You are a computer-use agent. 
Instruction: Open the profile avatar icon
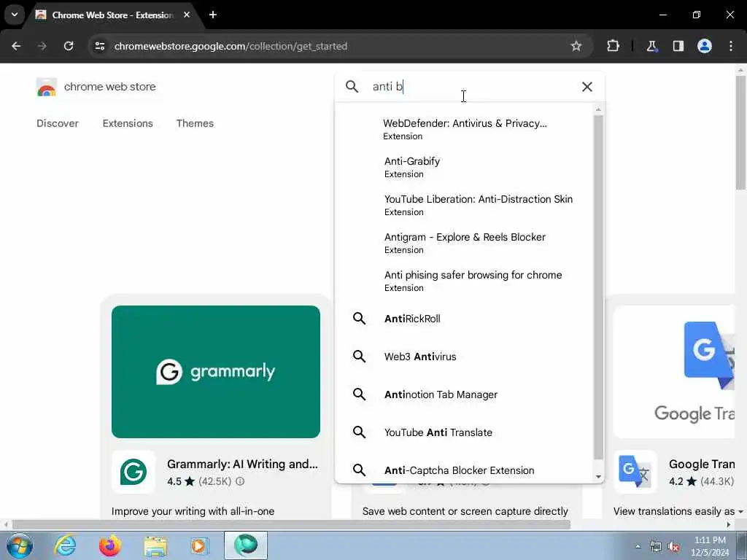pos(705,46)
